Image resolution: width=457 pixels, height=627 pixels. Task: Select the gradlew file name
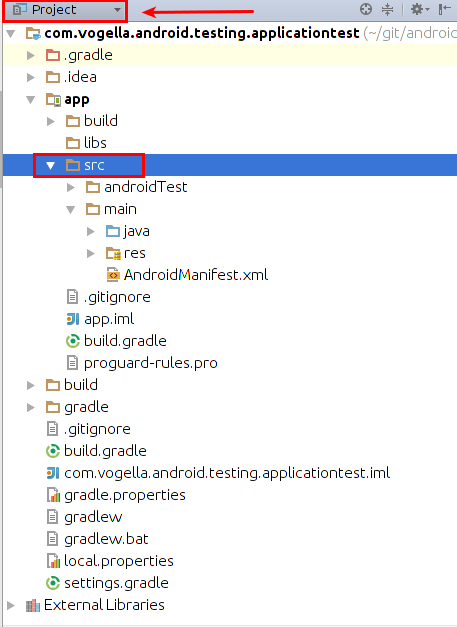click(x=93, y=517)
